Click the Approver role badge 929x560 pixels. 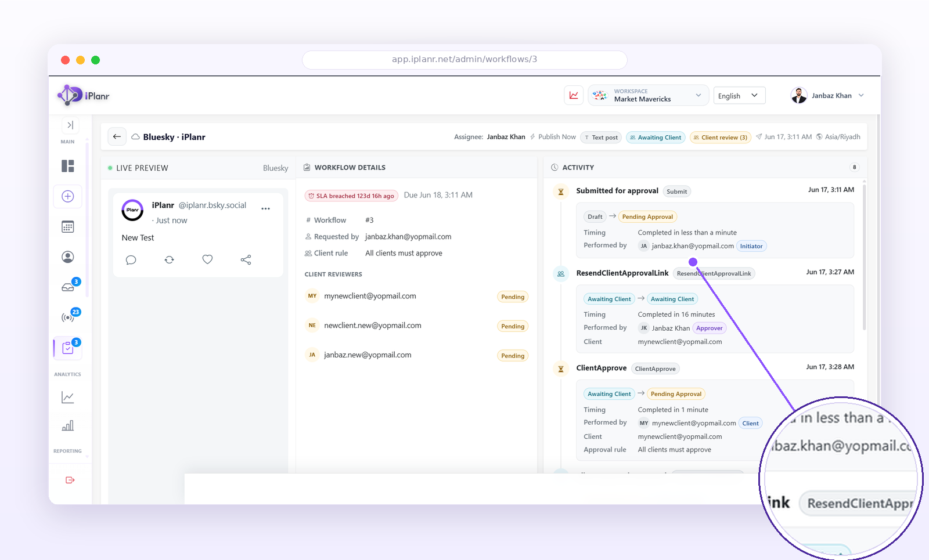point(710,328)
